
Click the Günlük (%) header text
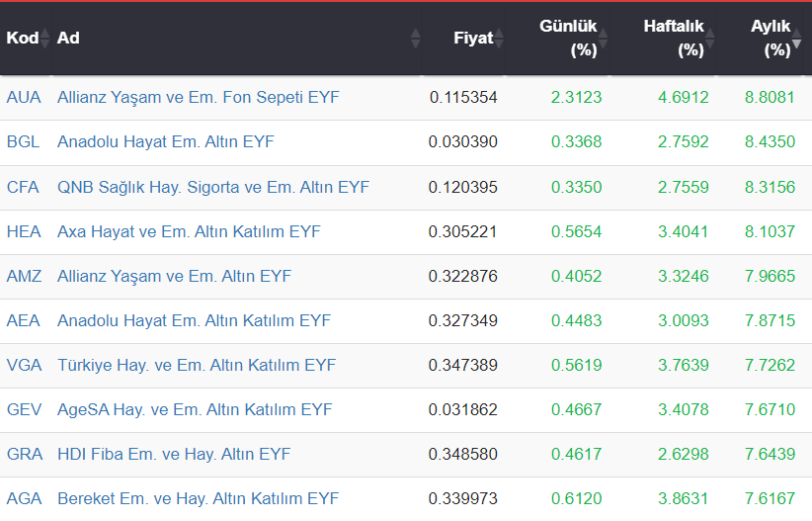pyautogui.click(x=569, y=38)
